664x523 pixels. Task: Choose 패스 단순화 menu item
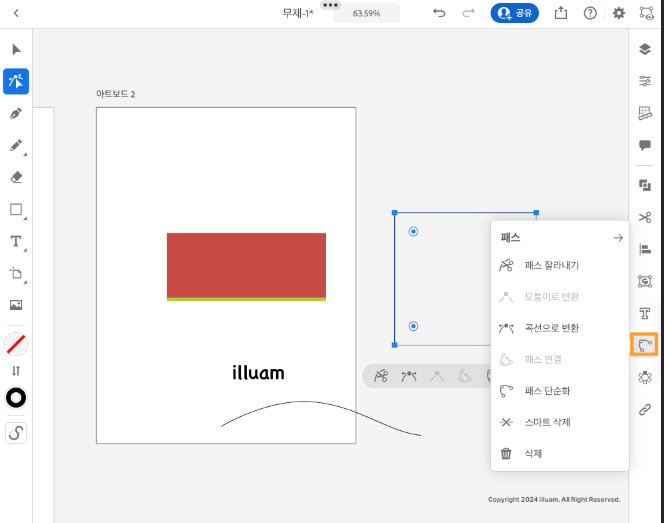(x=559, y=390)
